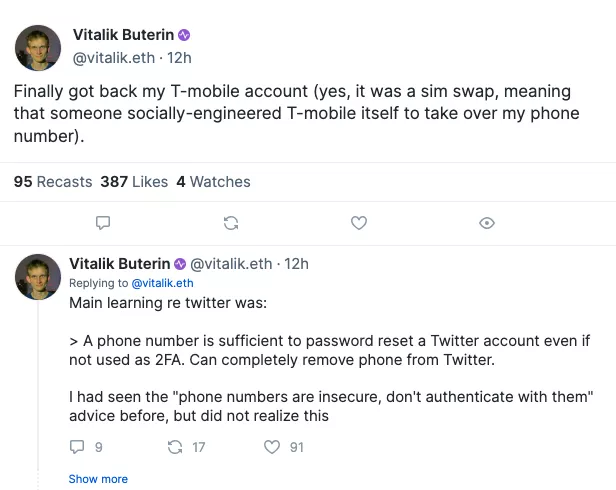
Task: Like the reply showing 91 likes
Action: click(272, 447)
